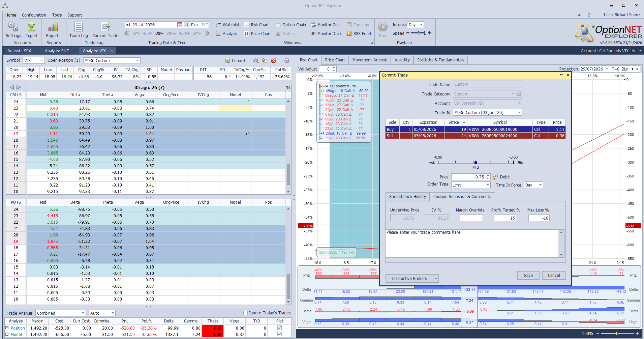Viewport: 644px width, 339px height.
Task: Open the Watchlist window
Action: (228, 25)
